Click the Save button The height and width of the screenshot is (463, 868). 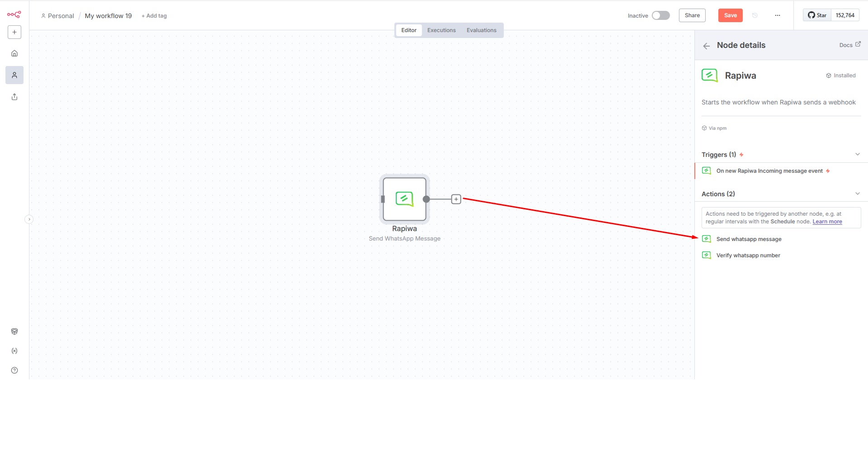pyautogui.click(x=730, y=15)
